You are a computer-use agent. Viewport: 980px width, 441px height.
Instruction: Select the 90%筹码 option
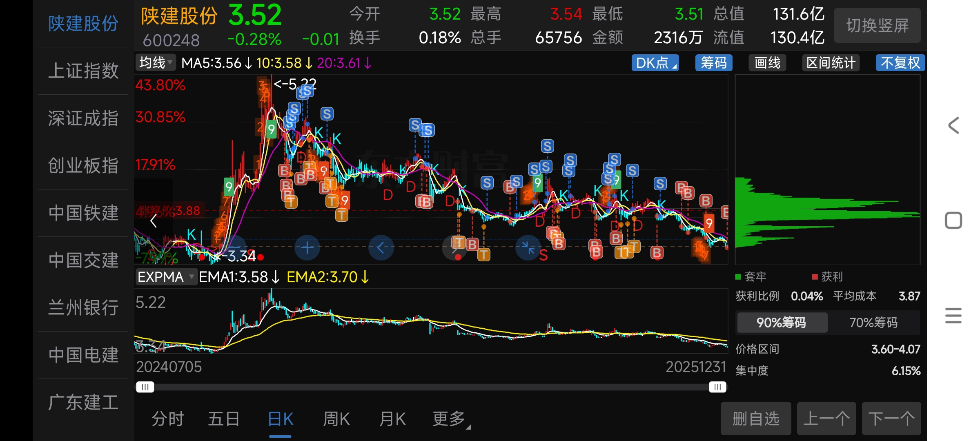coord(782,323)
